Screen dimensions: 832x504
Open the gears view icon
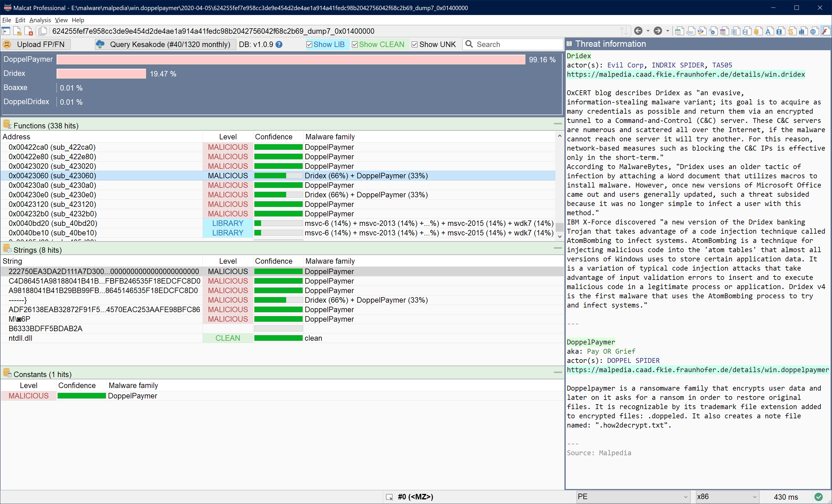tap(713, 31)
